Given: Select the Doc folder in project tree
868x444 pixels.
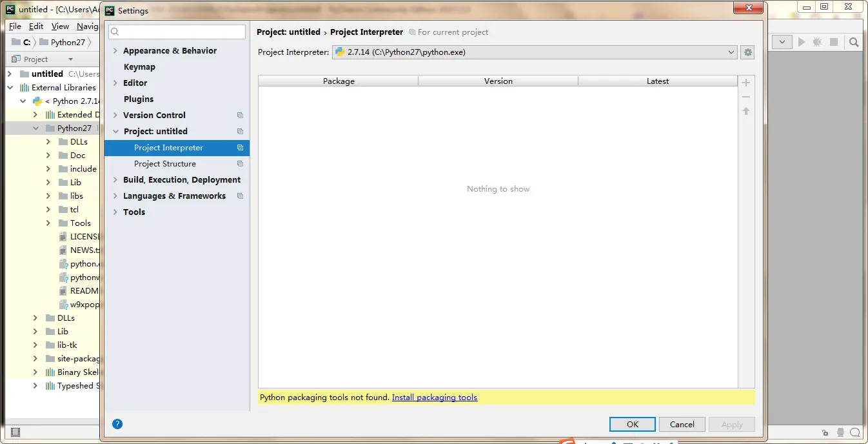Looking at the screenshot, I should 77,156.
